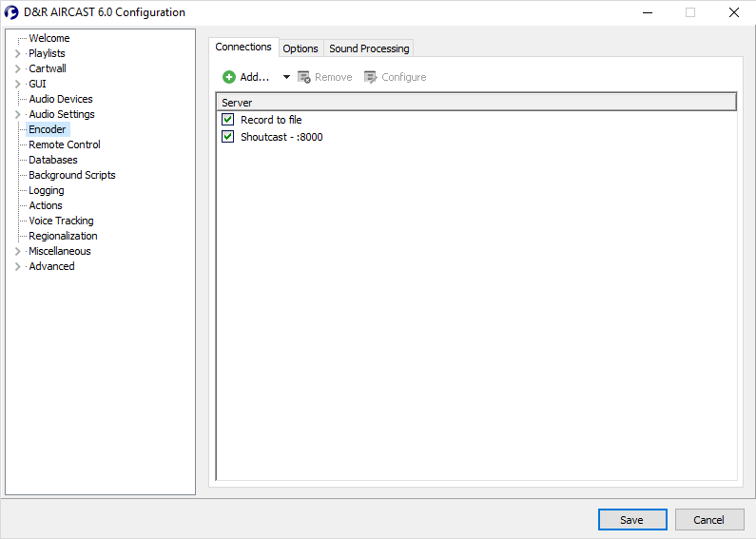Switch to the Options tab
The width and height of the screenshot is (756, 539).
[x=300, y=48]
